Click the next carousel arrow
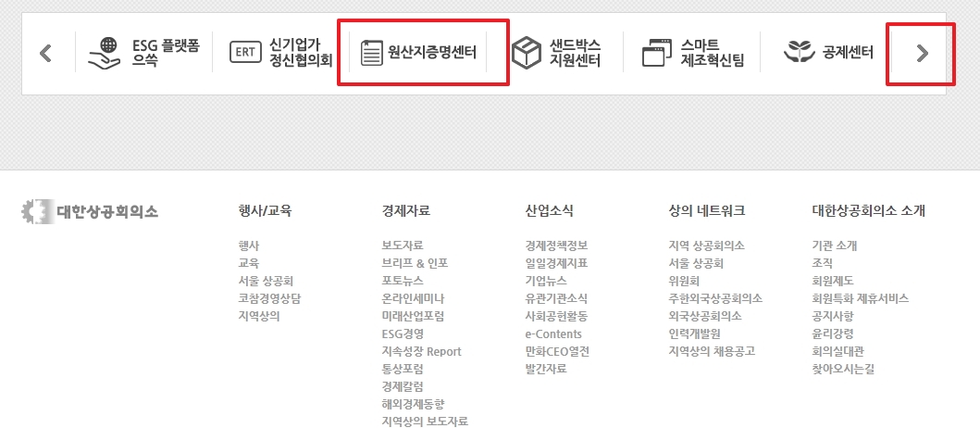Image resolution: width=980 pixels, height=428 pixels. (922, 53)
